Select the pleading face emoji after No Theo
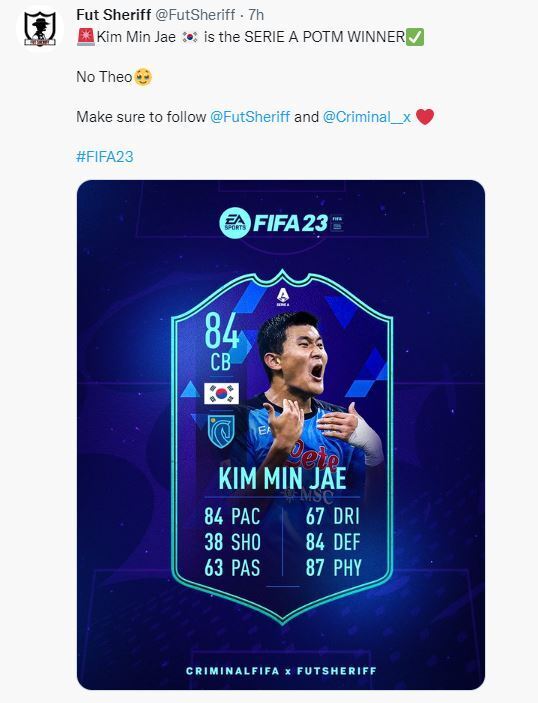Image resolution: width=538 pixels, height=703 pixels. tap(143, 77)
